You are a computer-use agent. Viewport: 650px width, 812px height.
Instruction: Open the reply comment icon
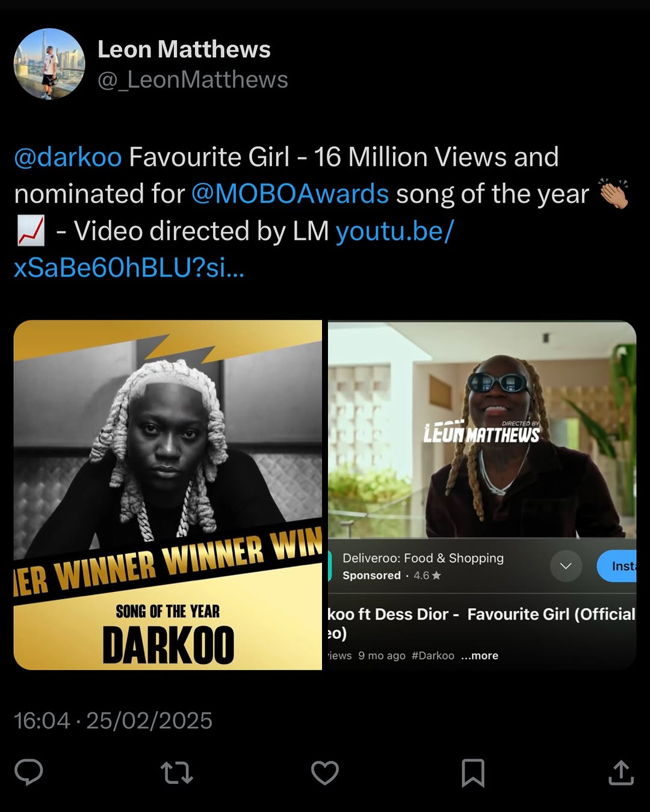click(x=28, y=772)
